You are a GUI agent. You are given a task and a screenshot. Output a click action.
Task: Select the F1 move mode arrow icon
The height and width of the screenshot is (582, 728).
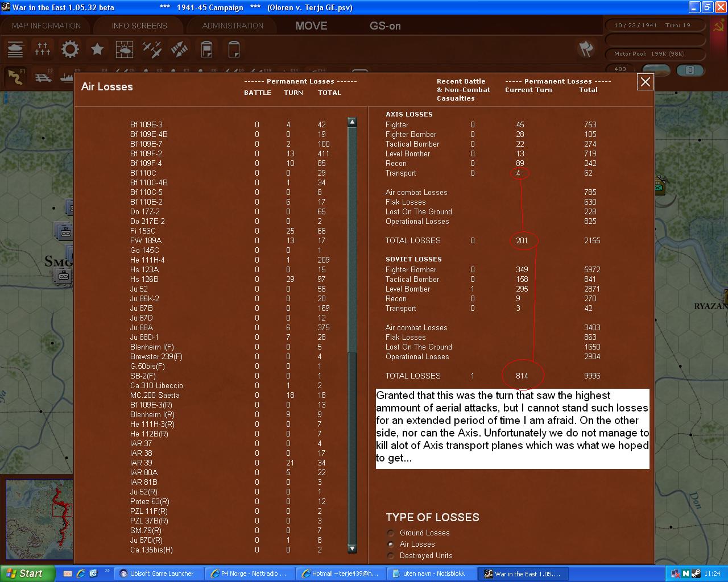pyautogui.click(x=15, y=77)
